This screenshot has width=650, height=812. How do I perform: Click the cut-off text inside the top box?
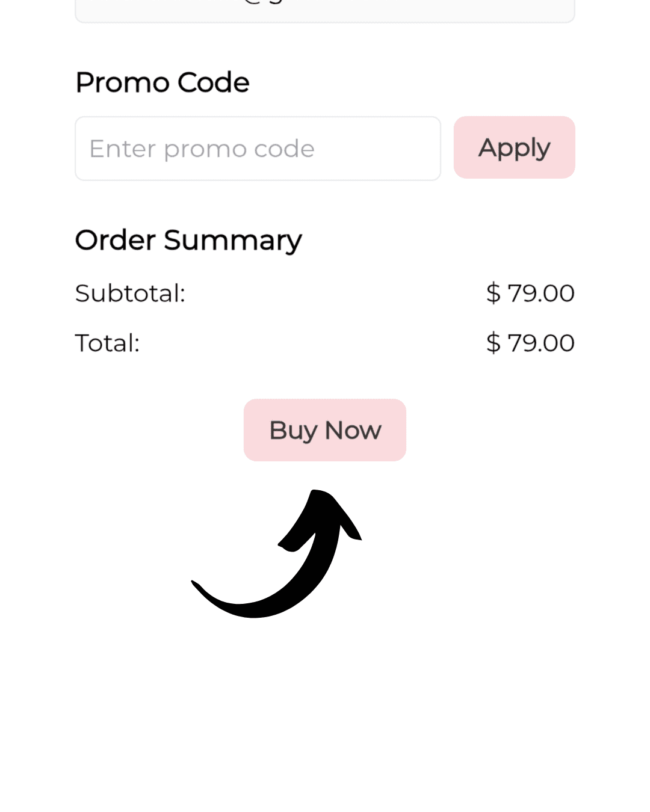pyautogui.click(x=264, y=3)
